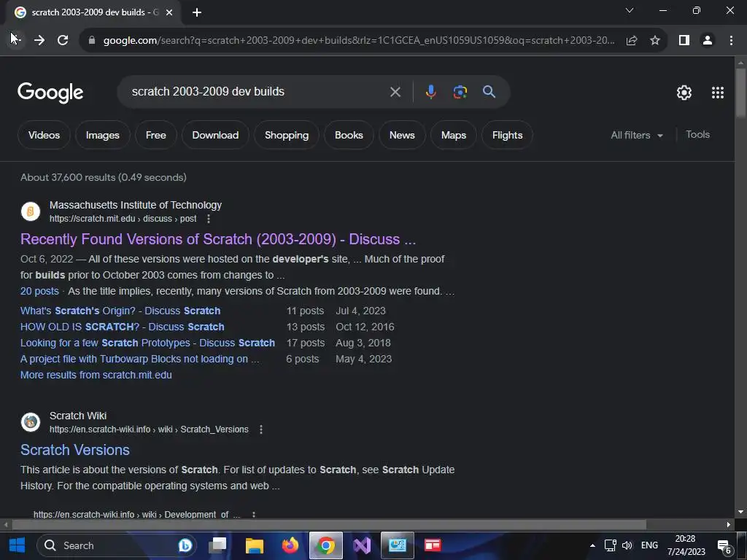
Task: Select the Maps filter chip
Action: click(x=454, y=135)
